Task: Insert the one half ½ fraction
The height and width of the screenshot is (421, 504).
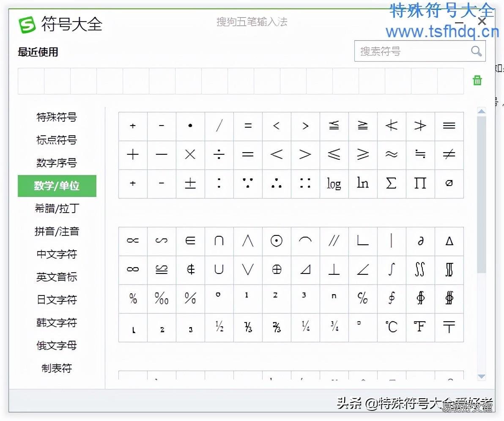Action: [x=219, y=328]
